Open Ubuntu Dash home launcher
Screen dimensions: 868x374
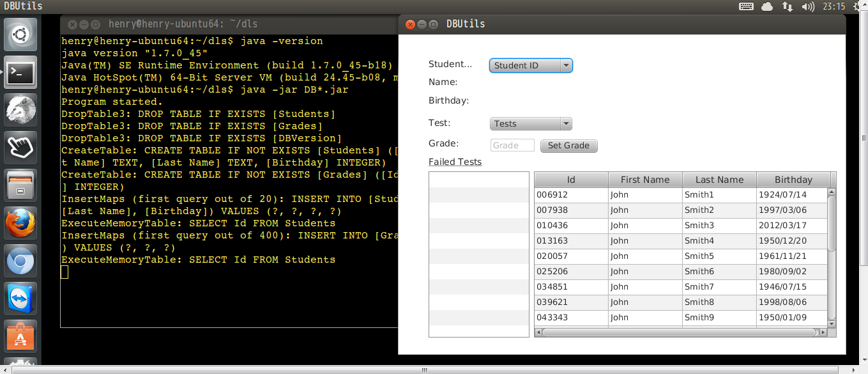point(21,34)
